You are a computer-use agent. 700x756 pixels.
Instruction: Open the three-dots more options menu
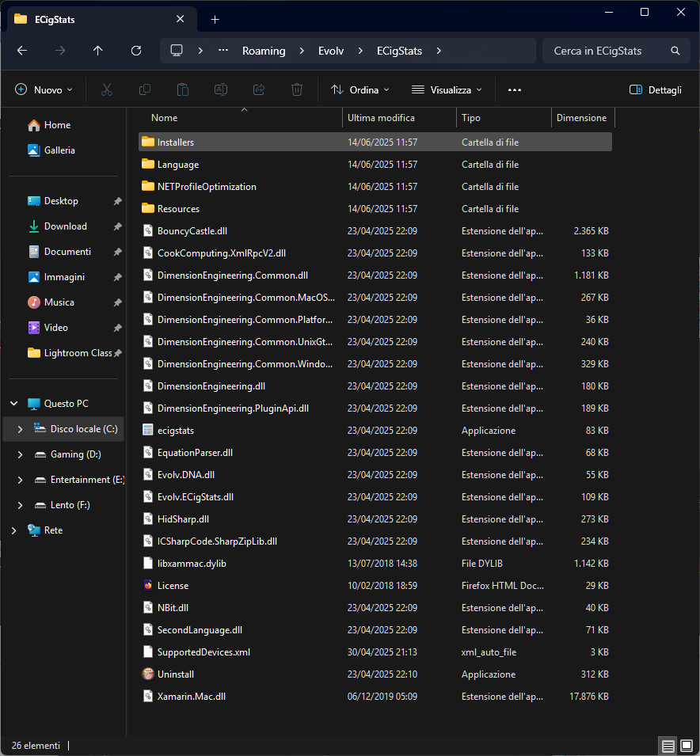(515, 90)
